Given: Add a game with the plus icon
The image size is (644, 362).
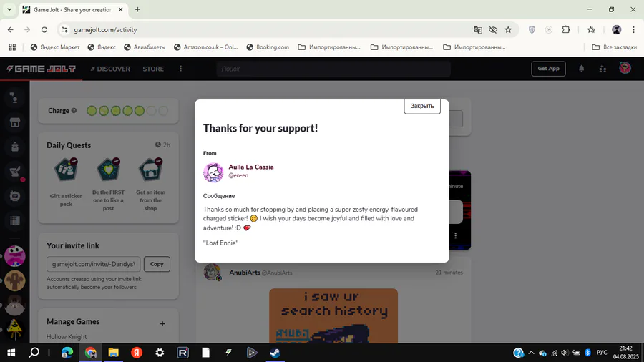Looking at the screenshot, I should (162, 324).
